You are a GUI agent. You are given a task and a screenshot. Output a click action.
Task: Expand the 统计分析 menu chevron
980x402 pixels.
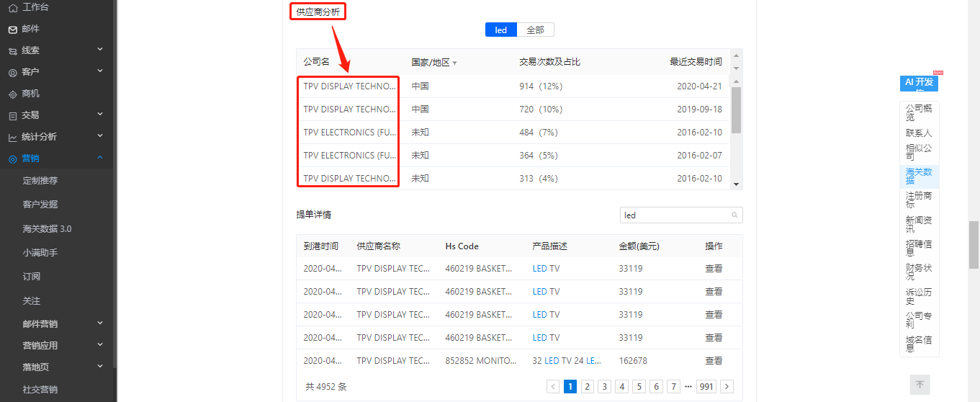pos(100,136)
